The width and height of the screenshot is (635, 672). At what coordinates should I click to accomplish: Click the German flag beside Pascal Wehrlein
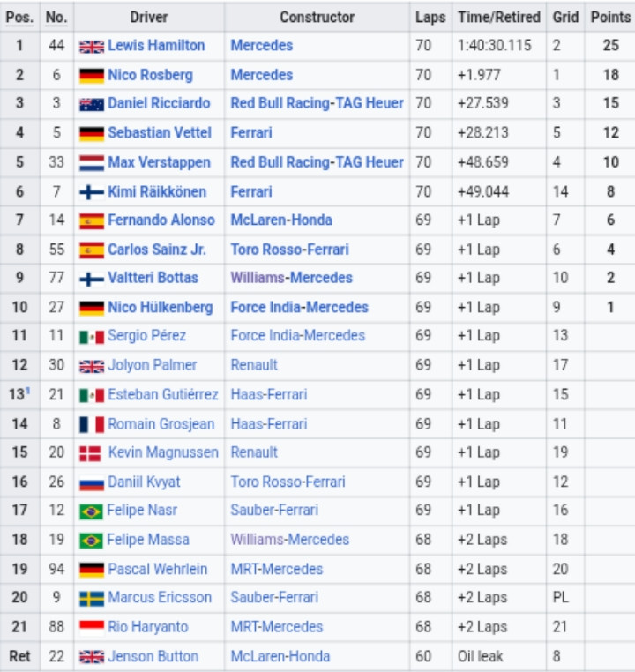click(92, 570)
